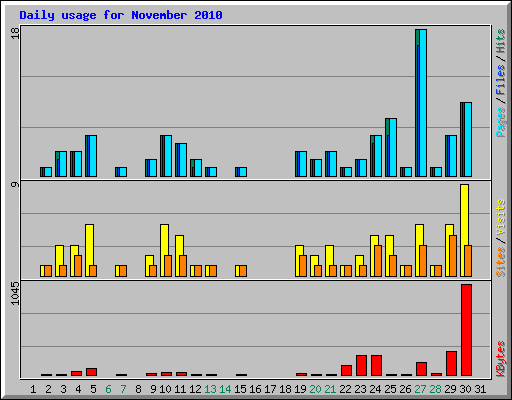This screenshot has height=400, width=512.
Task: Click green weekend day label 21
Action: click(330, 389)
